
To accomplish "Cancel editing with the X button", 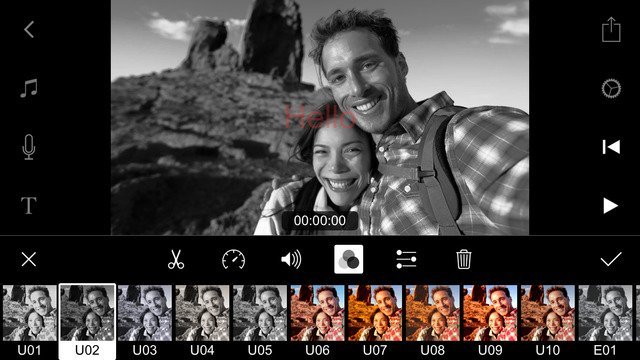I will click(x=29, y=259).
